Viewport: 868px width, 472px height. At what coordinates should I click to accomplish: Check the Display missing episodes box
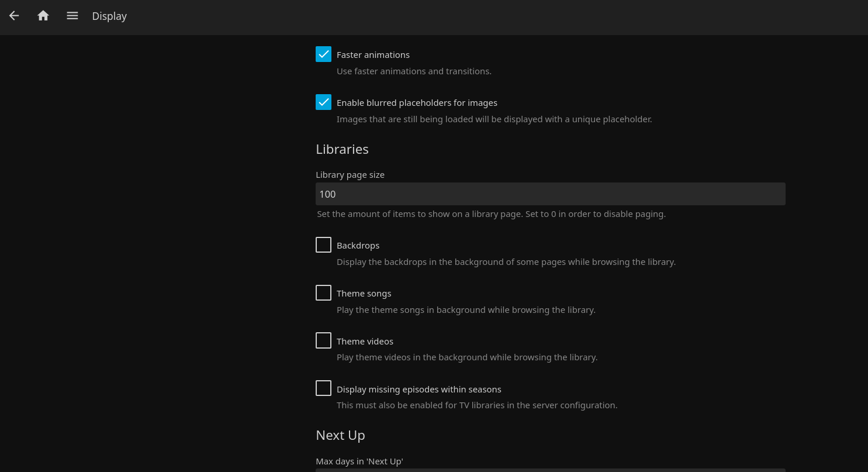click(x=323, y=388)
